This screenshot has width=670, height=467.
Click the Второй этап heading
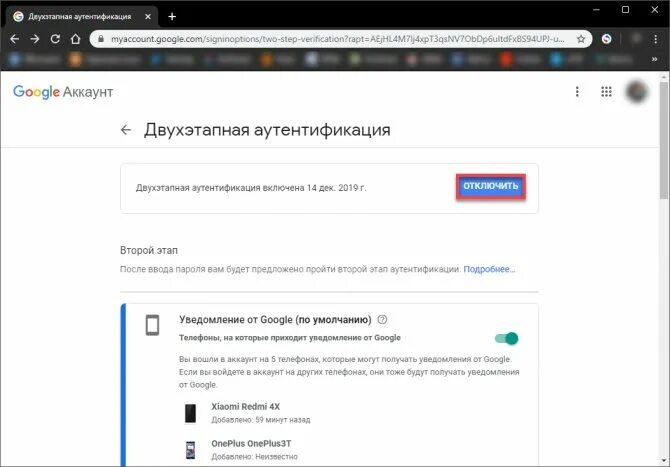click(x=149, y=250)
